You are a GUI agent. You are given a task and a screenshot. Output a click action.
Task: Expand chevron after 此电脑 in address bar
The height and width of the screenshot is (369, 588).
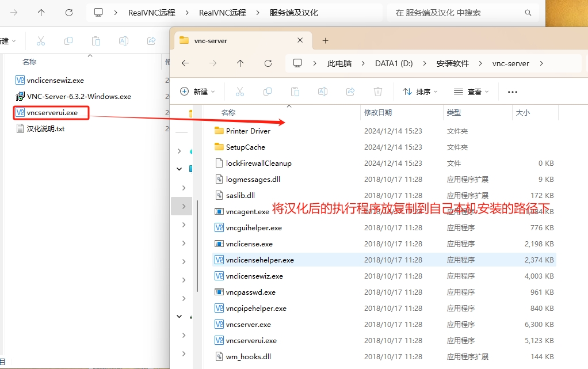pyautogui.click(x=363, y=63)
